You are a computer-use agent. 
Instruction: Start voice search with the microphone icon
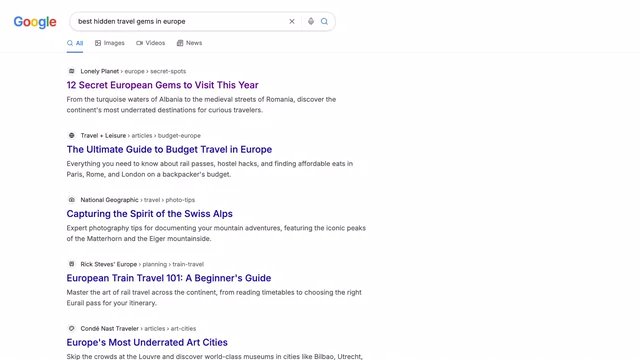[x=311, y=21]
